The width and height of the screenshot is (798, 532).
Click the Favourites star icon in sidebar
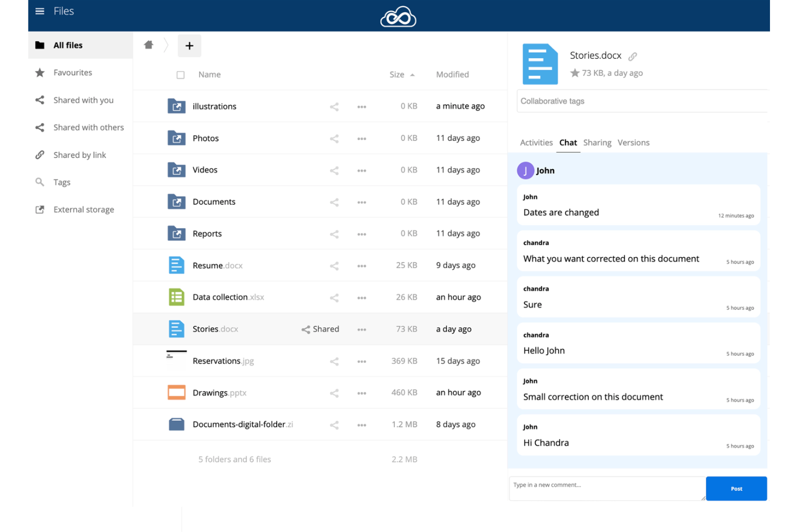pyautogui.click(x=40, y=72)
